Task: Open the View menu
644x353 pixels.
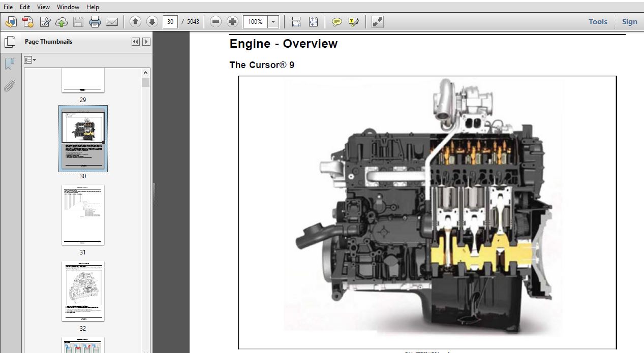Action: 44,7
